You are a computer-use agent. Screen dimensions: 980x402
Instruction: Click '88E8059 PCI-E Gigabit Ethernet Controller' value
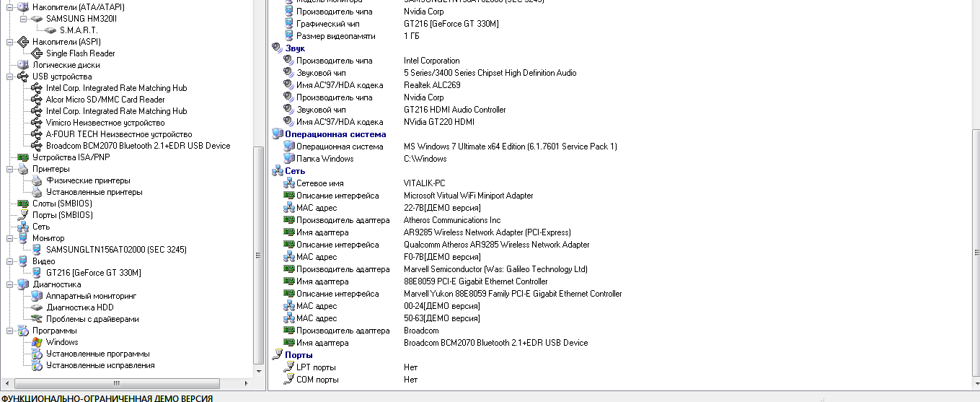(476, 281)
